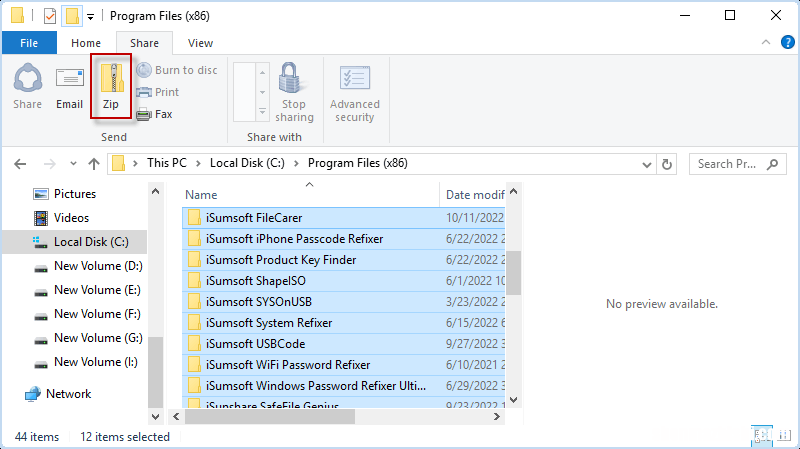Select the iSumsoft ShapeISO folder
This screenshot has width=800, height=449.
click(x=253, y=280)
